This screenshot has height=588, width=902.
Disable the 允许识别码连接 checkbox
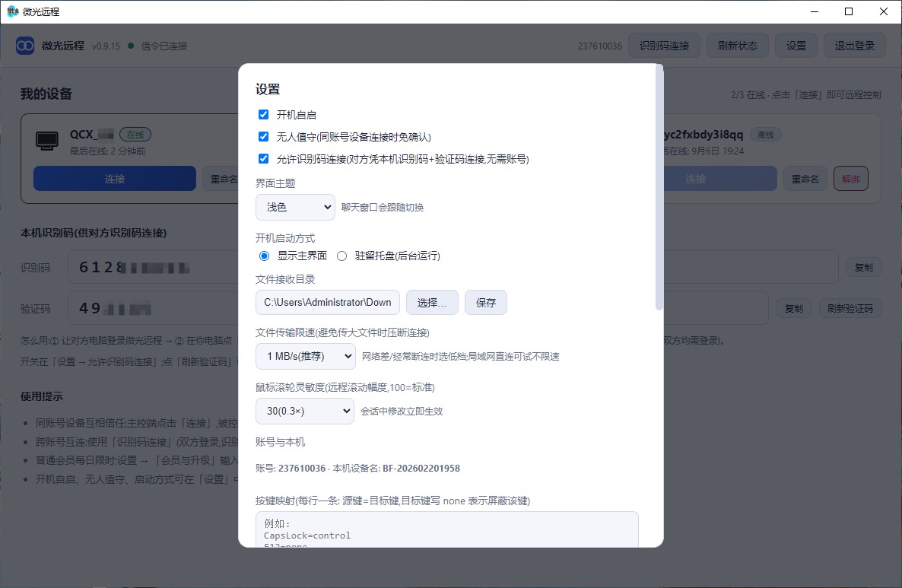(263, 158)
